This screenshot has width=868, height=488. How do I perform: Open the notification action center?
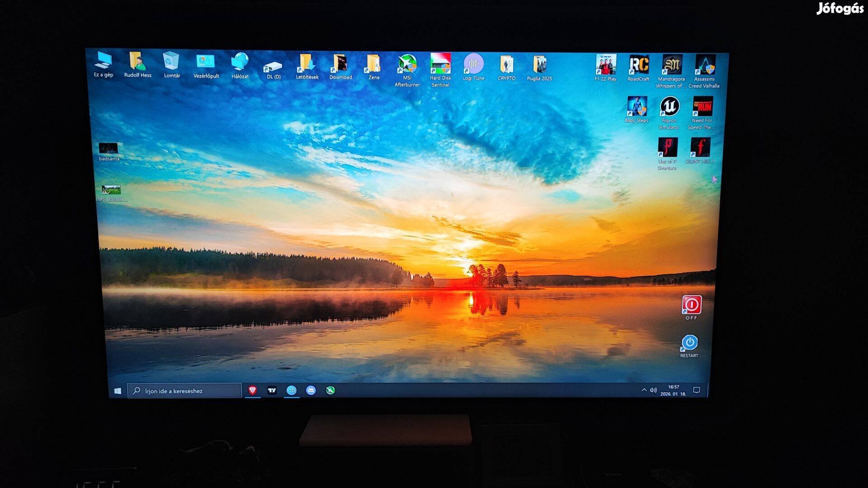click(697, 390)
